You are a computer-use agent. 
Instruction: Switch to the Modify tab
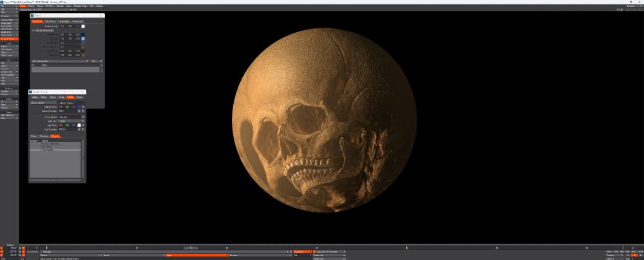32,6
